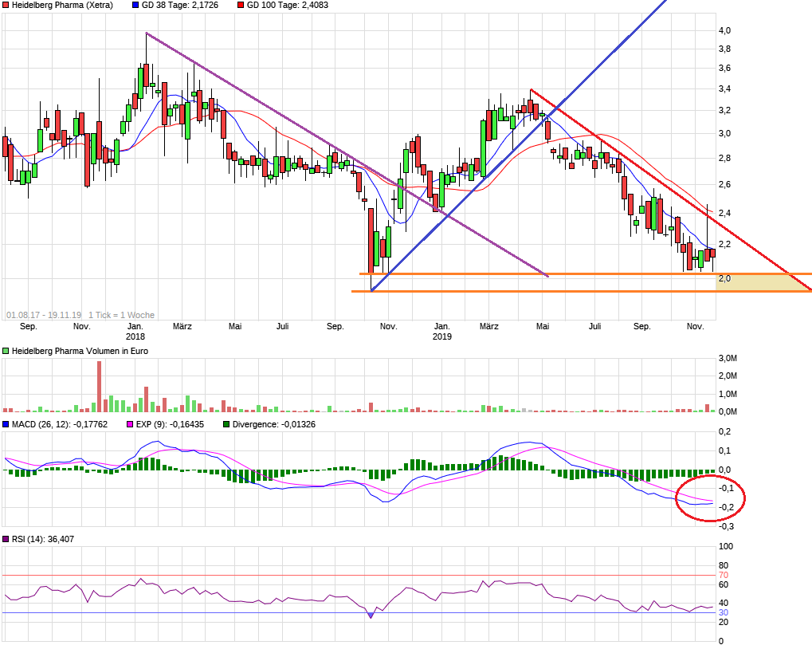Click the date range text 01.08.17 - 19.11.19
Image resolution: width=812 pixels, height=649 pixels.
click(x=44, y=315)
